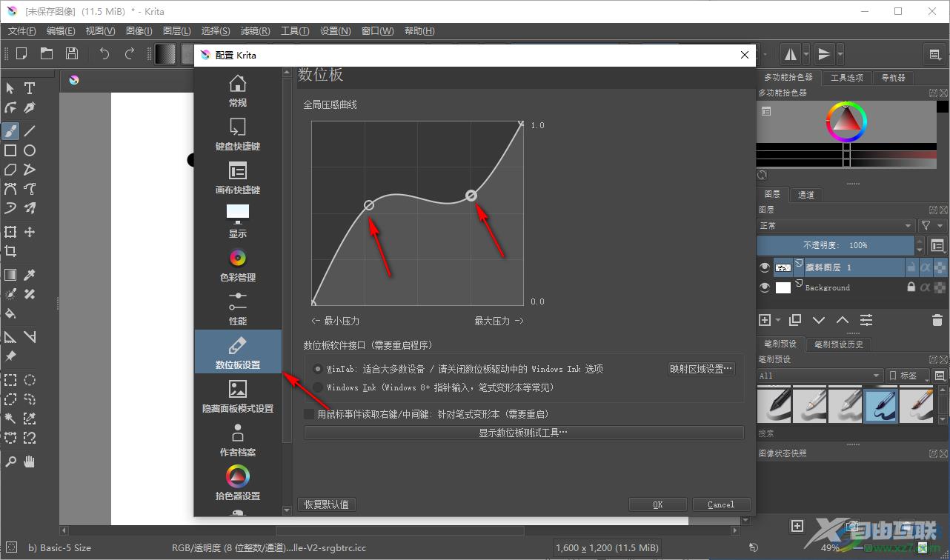Screen dimensions: 950x560
Task: Click the Open file folder icon
Action: pyautogui.click(x=47, y=53)
